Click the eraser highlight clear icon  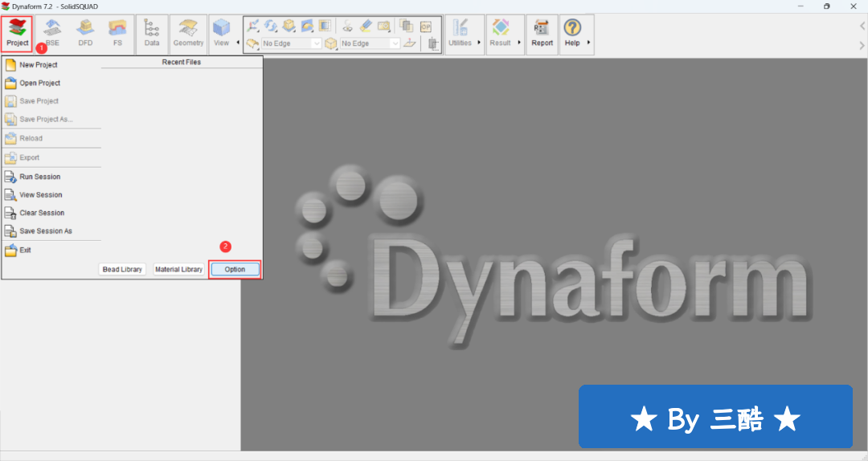[366, 26]
